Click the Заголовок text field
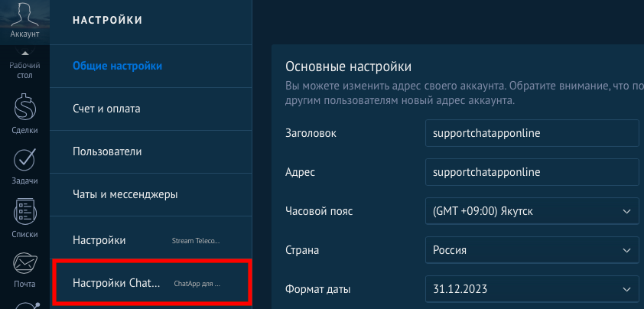This screenshot has height=309, width=644. (532, 132)
